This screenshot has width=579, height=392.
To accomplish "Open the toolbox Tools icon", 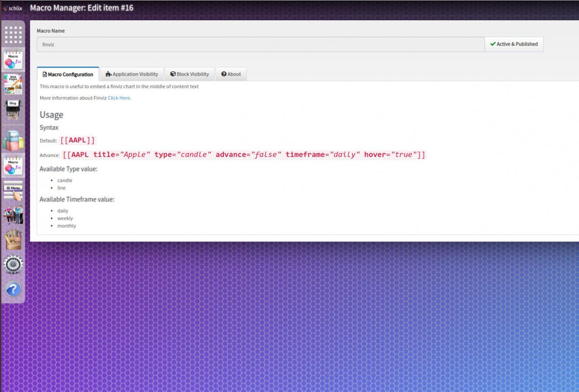I will pos(13,240).
